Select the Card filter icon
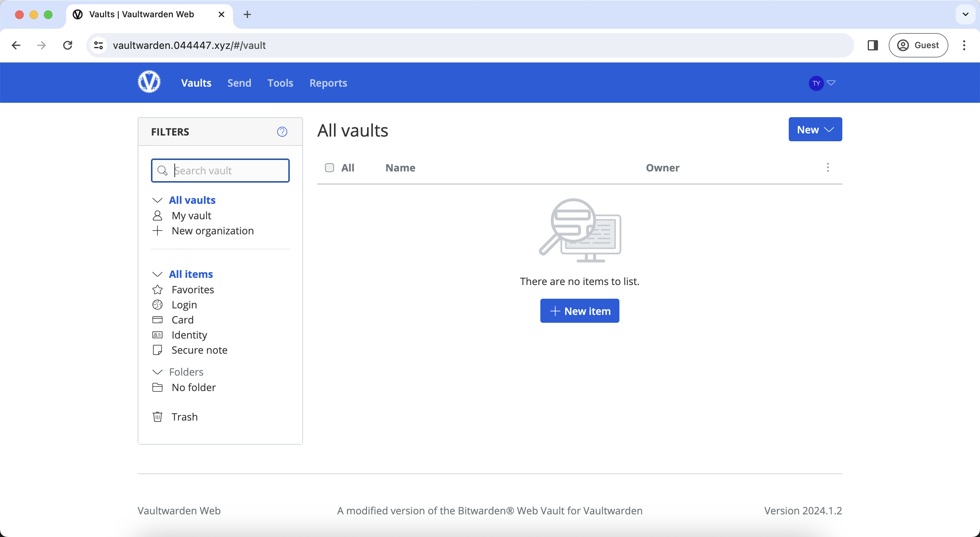 [157, 320]
